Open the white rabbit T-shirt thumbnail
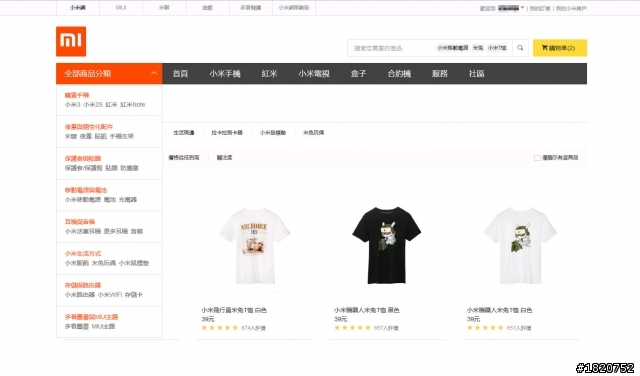640x376 pixels. [x=520, y=245]
